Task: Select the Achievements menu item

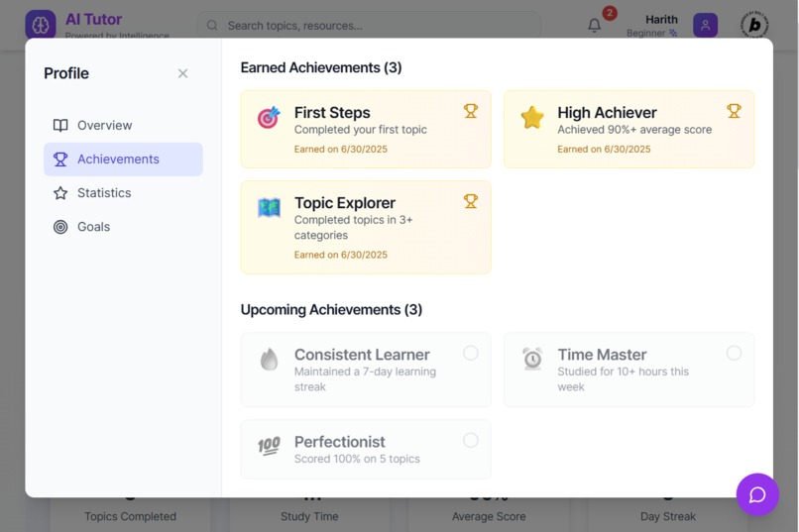Action: [123, 160]
